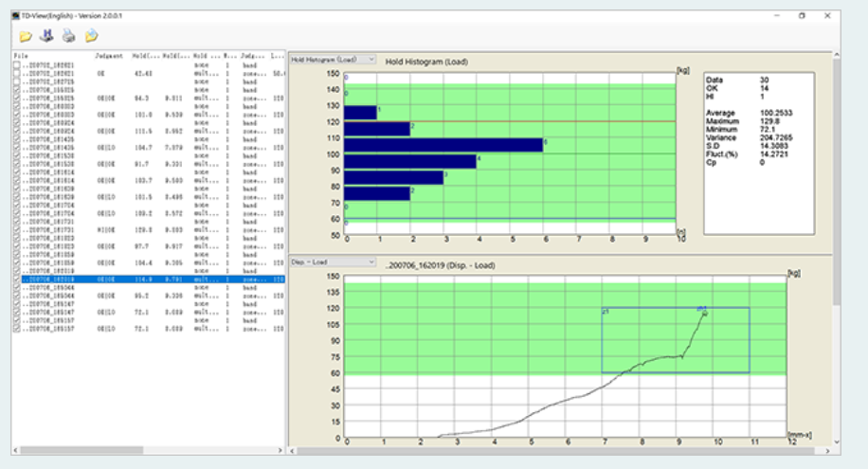Select the file row with hold value 129.8
868x469 pixels.
153,230
